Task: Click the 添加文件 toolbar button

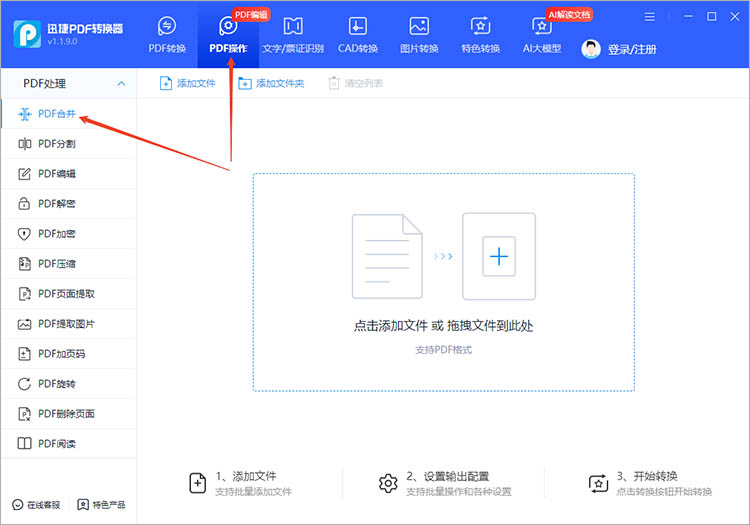Action: (188, 83)
